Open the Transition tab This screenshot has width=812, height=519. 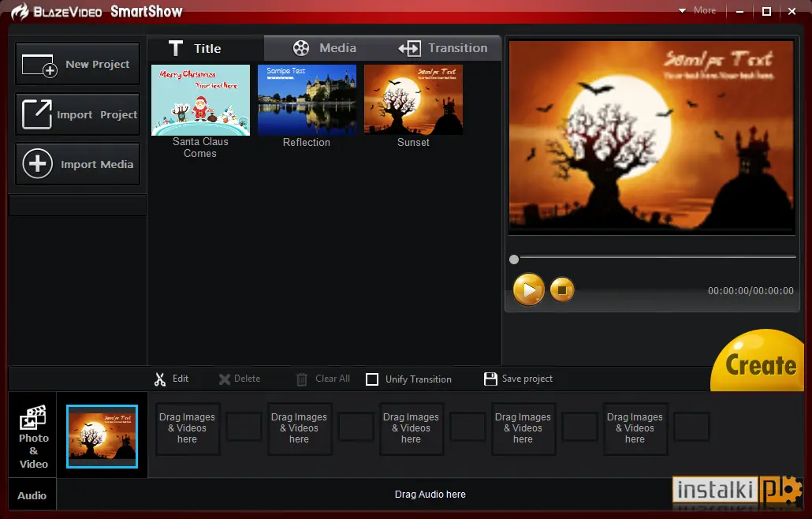[x=442, y=48]
